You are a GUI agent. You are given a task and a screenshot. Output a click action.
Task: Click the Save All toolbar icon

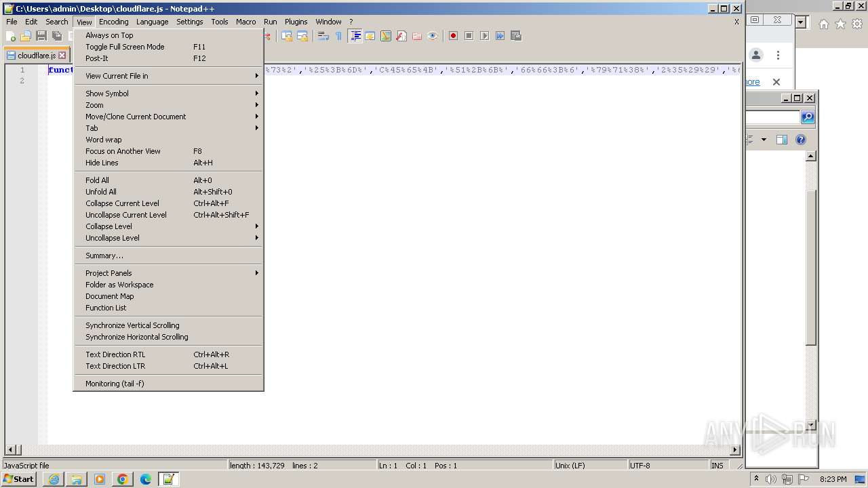pos(57,36)
